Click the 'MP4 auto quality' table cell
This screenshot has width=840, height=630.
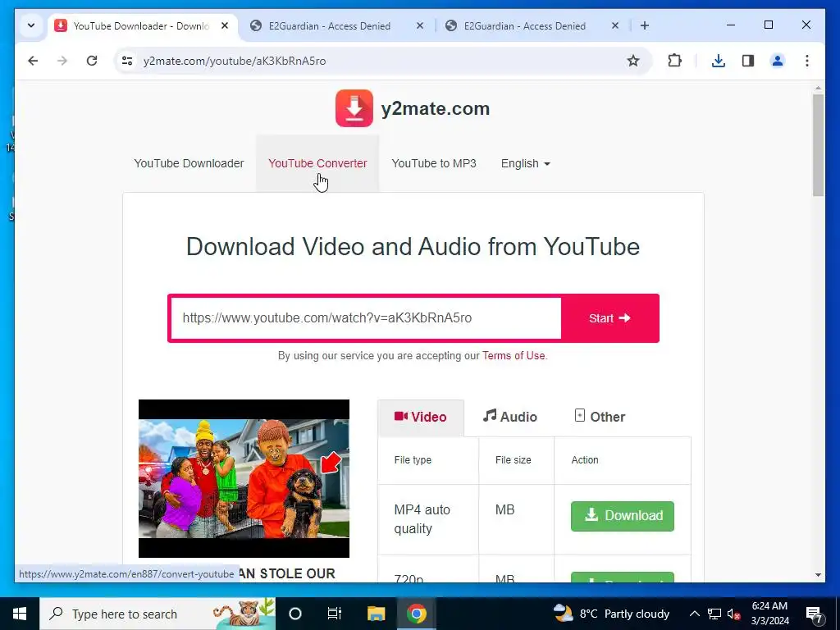tap(427, 519)
